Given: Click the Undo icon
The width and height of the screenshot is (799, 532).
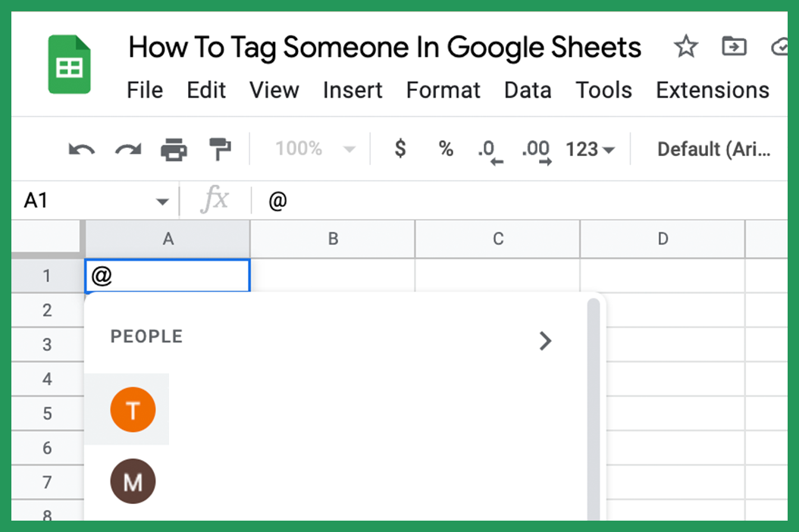Looking at the screenshot, I should point(81,149).
